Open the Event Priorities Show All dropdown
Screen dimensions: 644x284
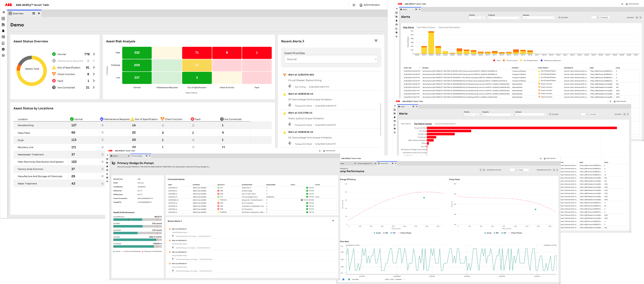[x=331, y=59]
